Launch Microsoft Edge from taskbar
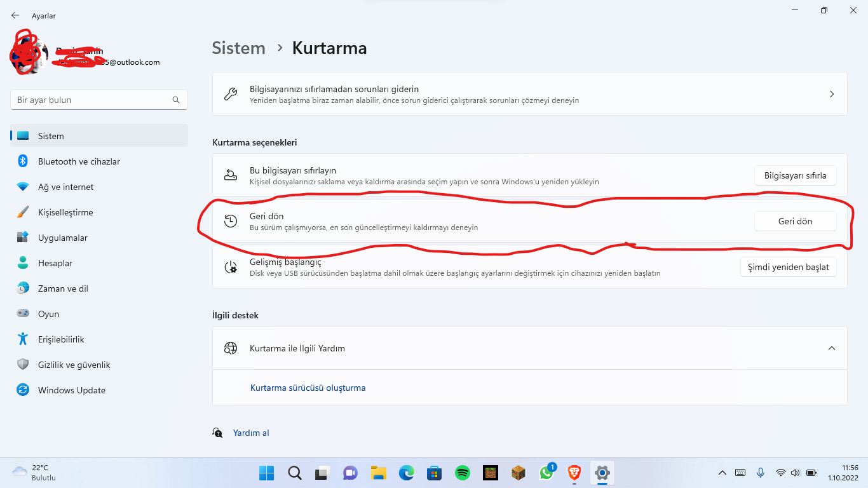 pos(407,473)
